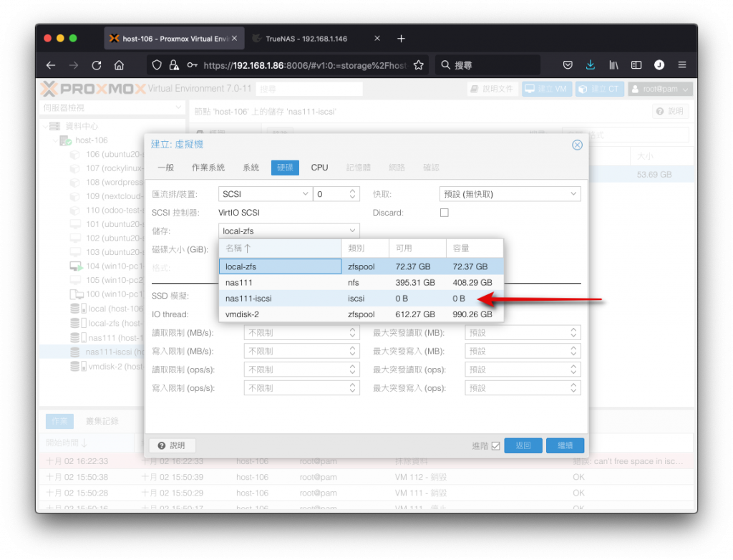Open the Documentation (說明文件) button
This screenshot has height=560, width=733.
492,89
